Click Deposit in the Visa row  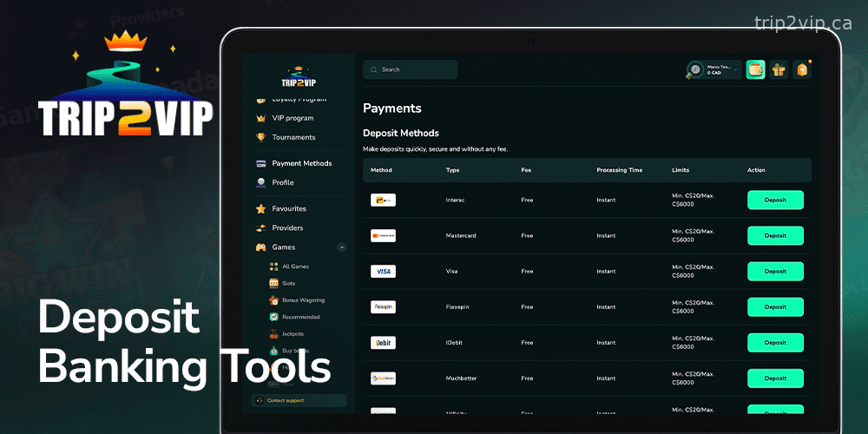click(775, 271)
